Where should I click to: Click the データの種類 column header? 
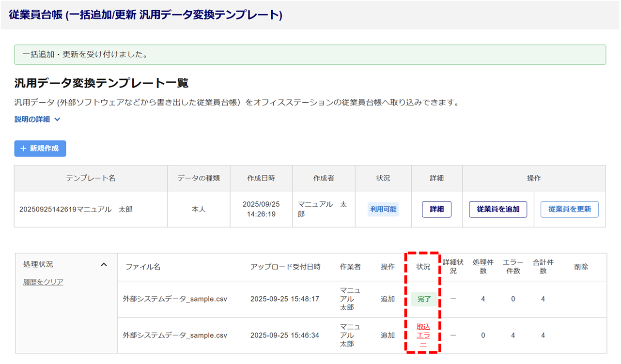point(199,178)
